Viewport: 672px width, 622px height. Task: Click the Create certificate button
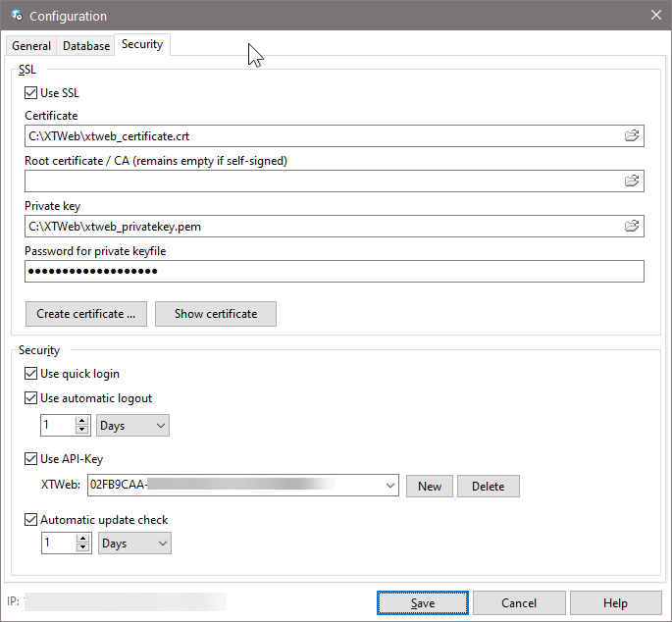pos(85,314)
